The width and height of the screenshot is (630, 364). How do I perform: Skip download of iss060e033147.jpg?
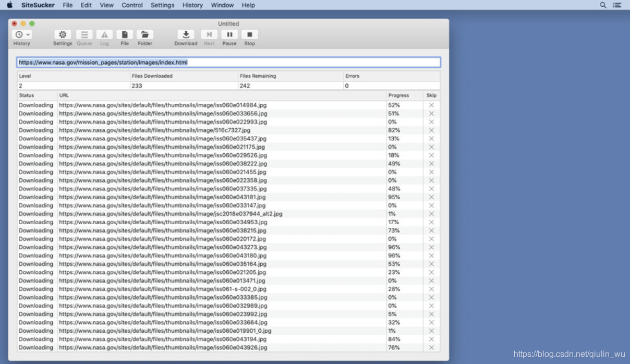431,205
